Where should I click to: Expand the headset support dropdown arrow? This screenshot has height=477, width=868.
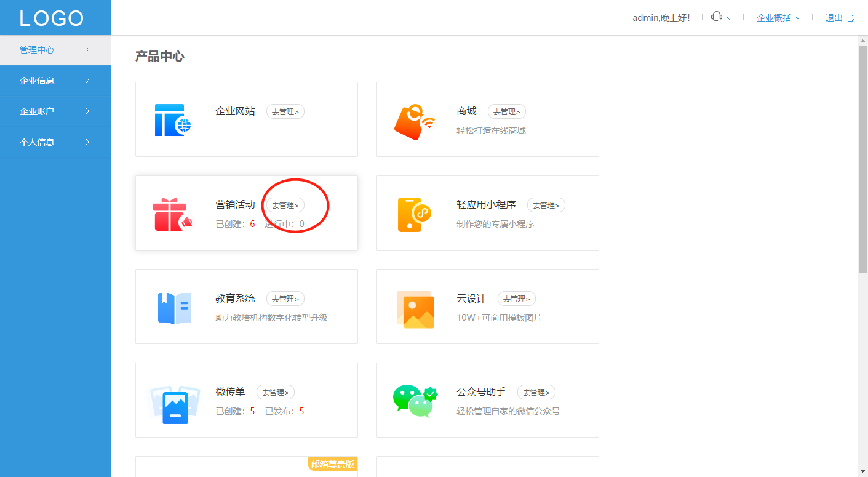coord(729,18)
